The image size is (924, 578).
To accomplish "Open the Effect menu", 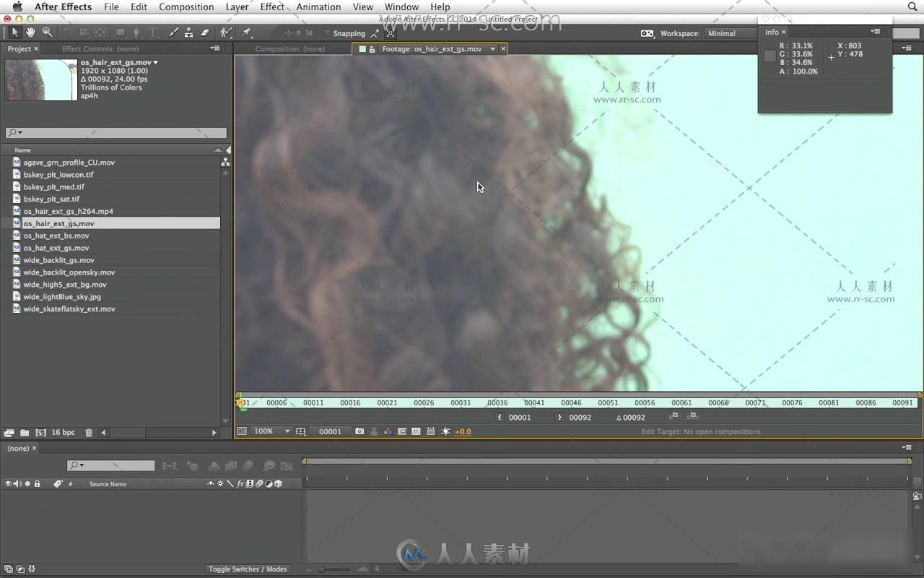I will coord(272,7).
